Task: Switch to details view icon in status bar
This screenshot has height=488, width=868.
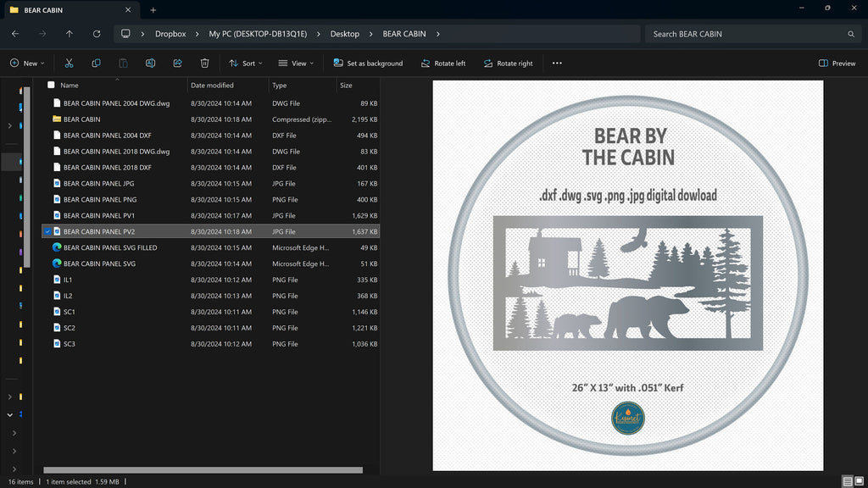Action: pyautogui.click(x=848, y=481)
